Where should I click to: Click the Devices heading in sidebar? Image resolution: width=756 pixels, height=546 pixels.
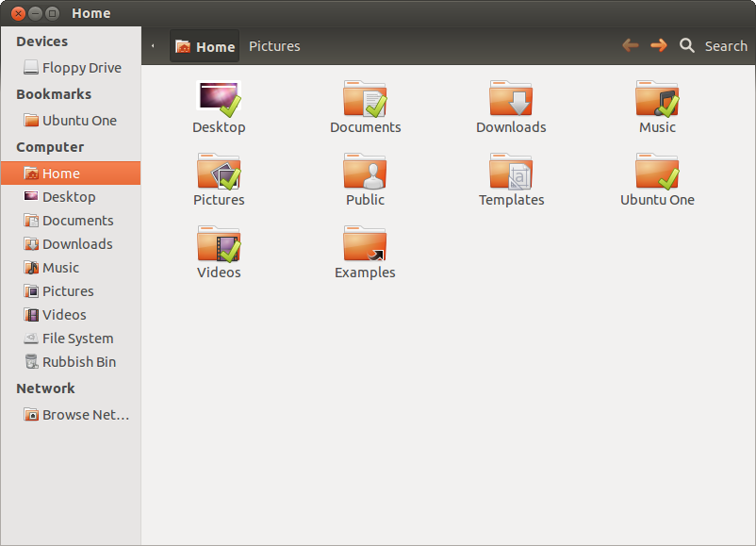point(41,41)
